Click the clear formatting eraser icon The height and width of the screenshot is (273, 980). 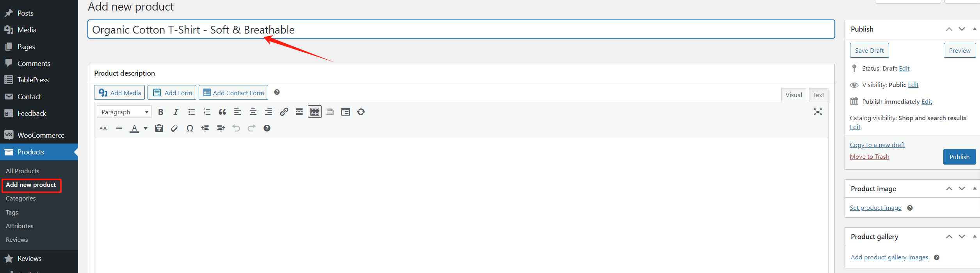click(x=174, y=128)
